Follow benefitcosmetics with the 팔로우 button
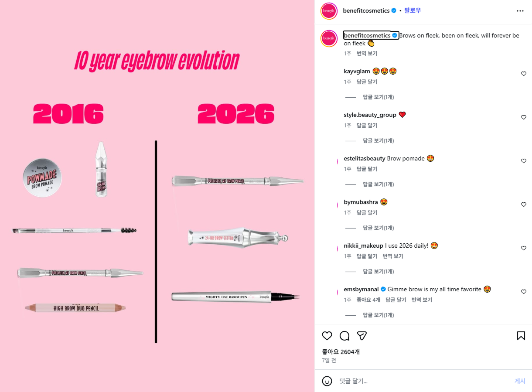The width and height of the screenshot is (532, 392). coord(413,10)
